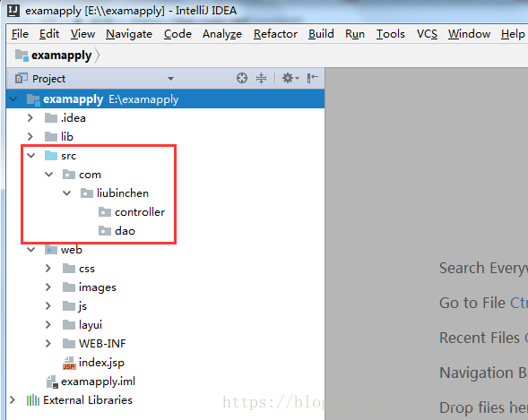Select the lib folder

tap(67, 137)
